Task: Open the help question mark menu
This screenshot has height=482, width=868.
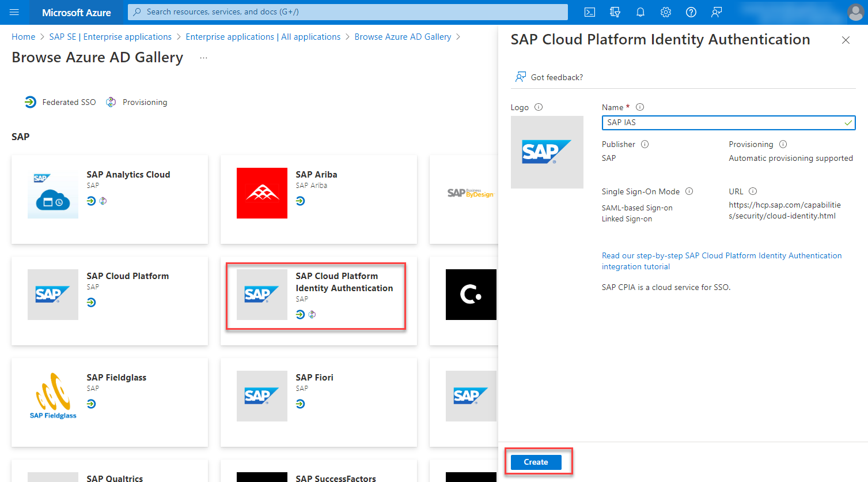Action: coord(691,12)
